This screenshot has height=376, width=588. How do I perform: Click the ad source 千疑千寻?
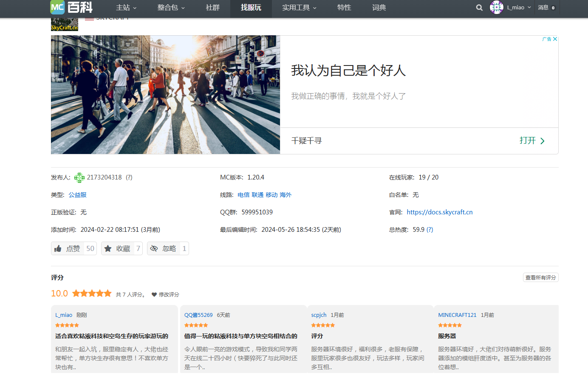click(307, 141)
